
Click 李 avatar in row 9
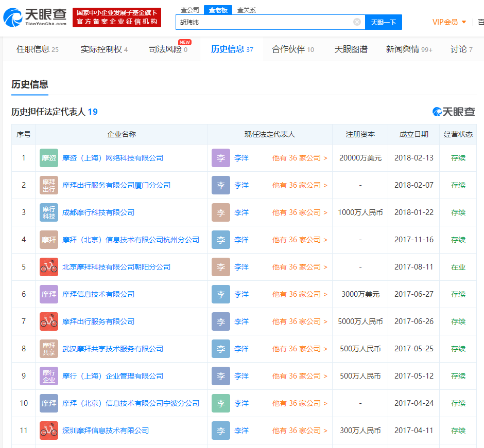click(x=221, y=376)
